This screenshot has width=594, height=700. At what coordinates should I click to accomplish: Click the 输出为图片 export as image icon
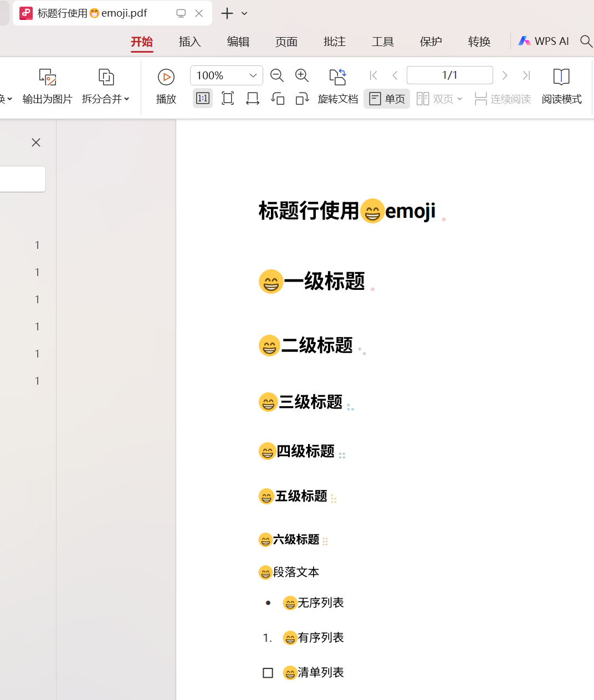48,77
